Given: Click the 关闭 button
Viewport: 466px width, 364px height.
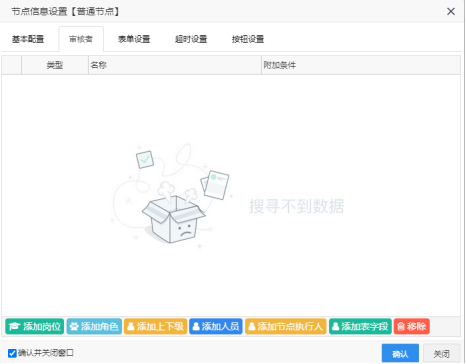Looking at the screenshot, I should coord(442,353).
